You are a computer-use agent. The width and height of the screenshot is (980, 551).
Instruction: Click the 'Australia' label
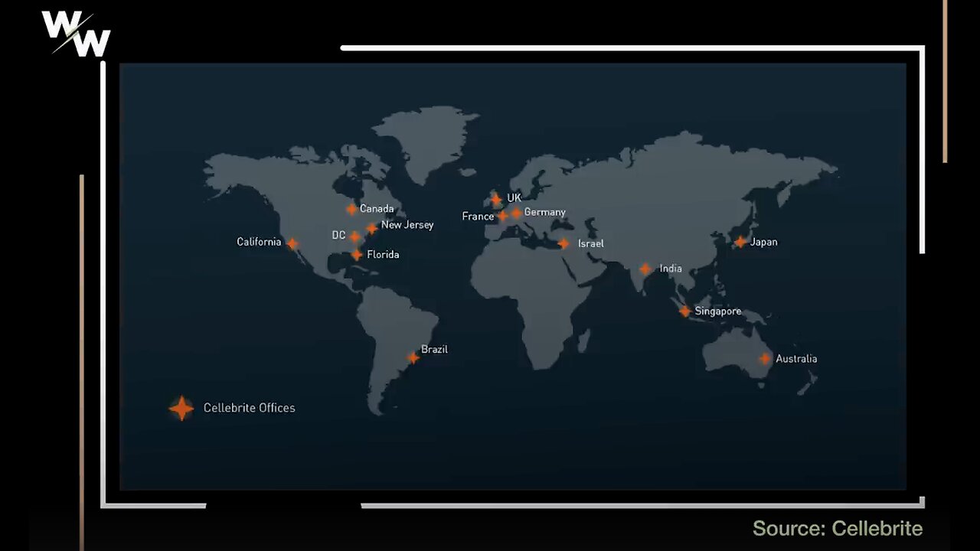point(796,359)
